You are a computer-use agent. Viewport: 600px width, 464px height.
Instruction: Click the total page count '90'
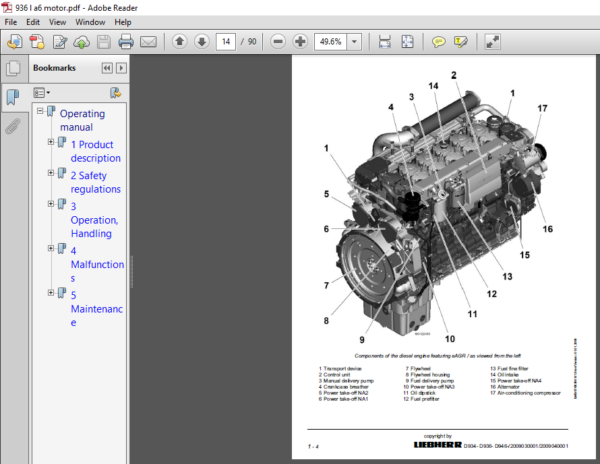point(252,41)
